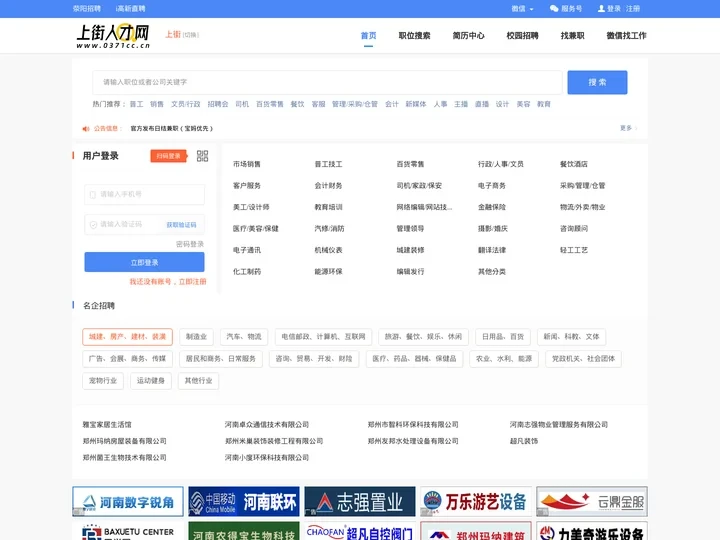Open the 云鼎金服 banner ad
This screenshot has height=540, width=720.
[x=592, y=501]
